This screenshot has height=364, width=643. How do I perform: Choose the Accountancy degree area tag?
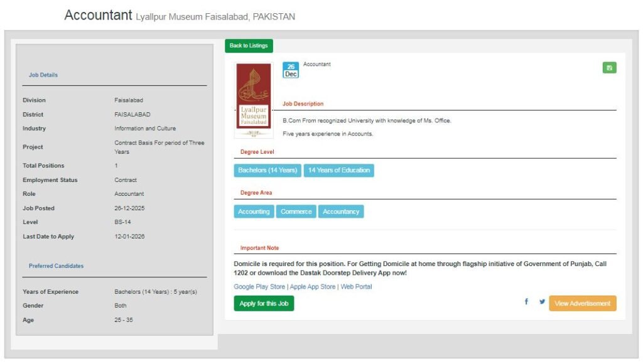(x=341, y=212)
